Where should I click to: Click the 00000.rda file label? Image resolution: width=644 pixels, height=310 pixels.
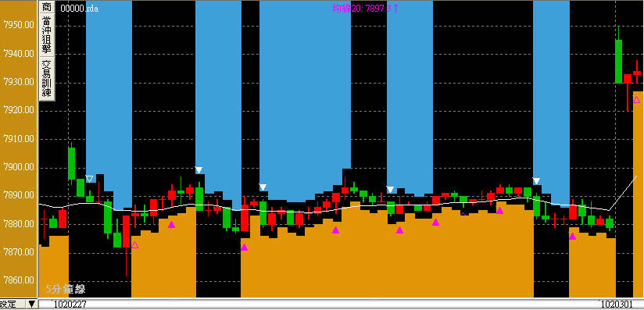79,8
